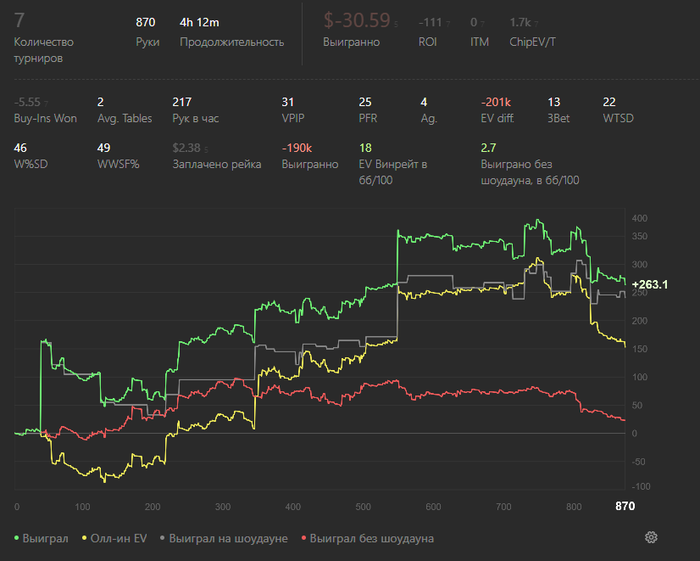Viewport: 700px width, 561px height.
Task: Click the x-axis tick labeled 400
Action: coord(293,507)
